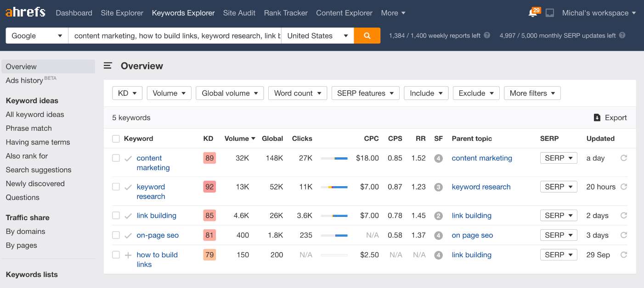Refresh the link building row

[x=624, y=216]
